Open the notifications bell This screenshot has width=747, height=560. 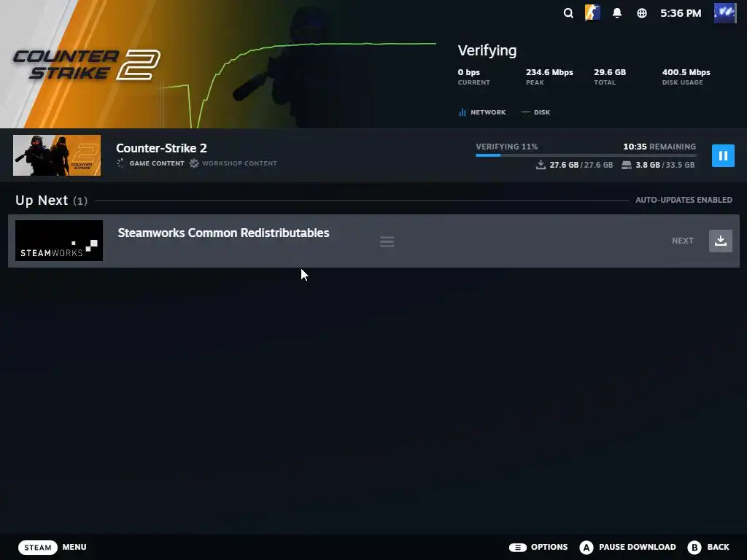tap(617, 13)
